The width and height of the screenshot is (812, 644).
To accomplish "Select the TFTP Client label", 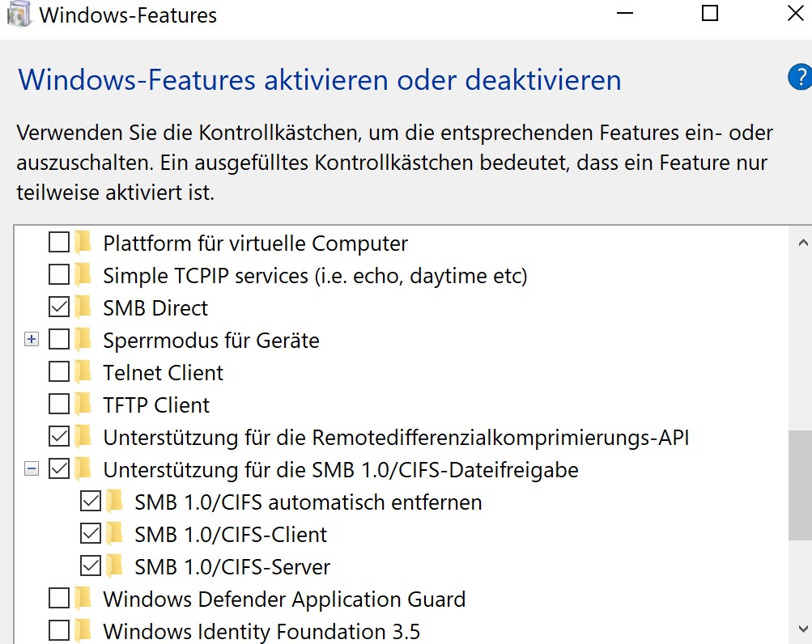I will (156, 405).
